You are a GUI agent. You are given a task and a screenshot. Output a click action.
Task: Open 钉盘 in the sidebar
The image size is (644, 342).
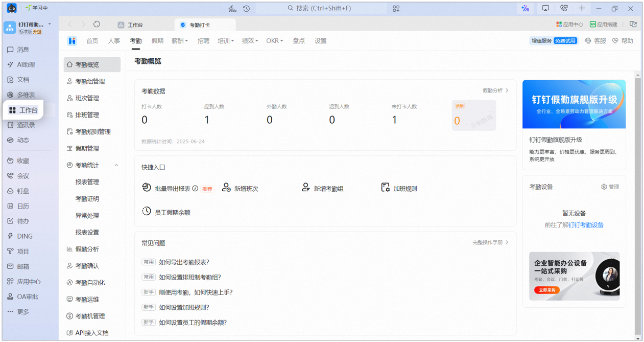[18, 191]
